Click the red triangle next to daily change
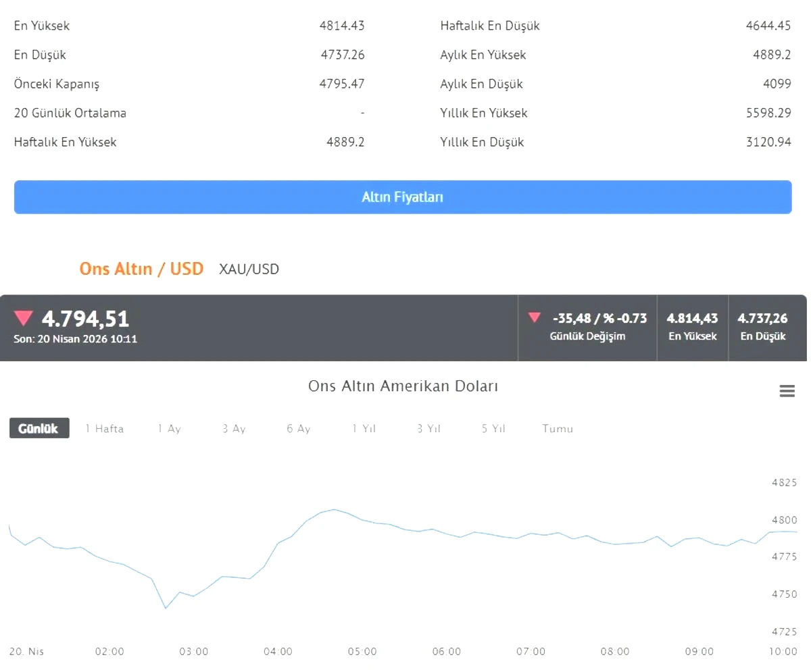 (535, 317)
